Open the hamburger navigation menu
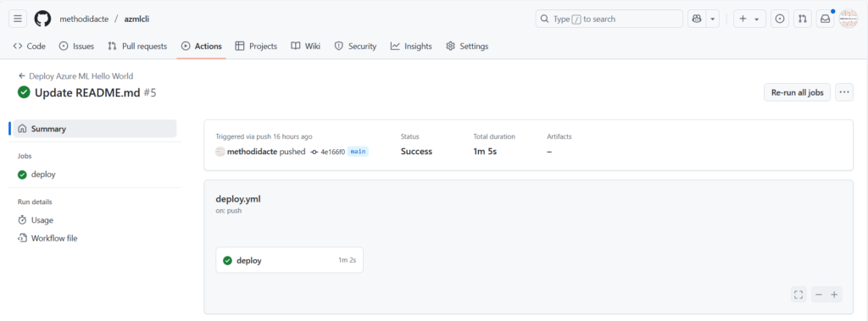The image size is (868, 321). pos(18,19)
